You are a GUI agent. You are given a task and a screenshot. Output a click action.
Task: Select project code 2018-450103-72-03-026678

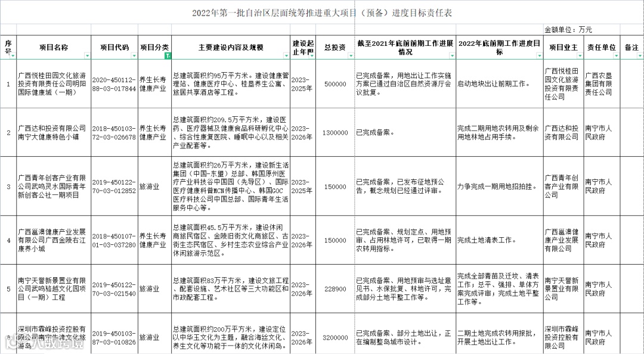tap(114, 132)
